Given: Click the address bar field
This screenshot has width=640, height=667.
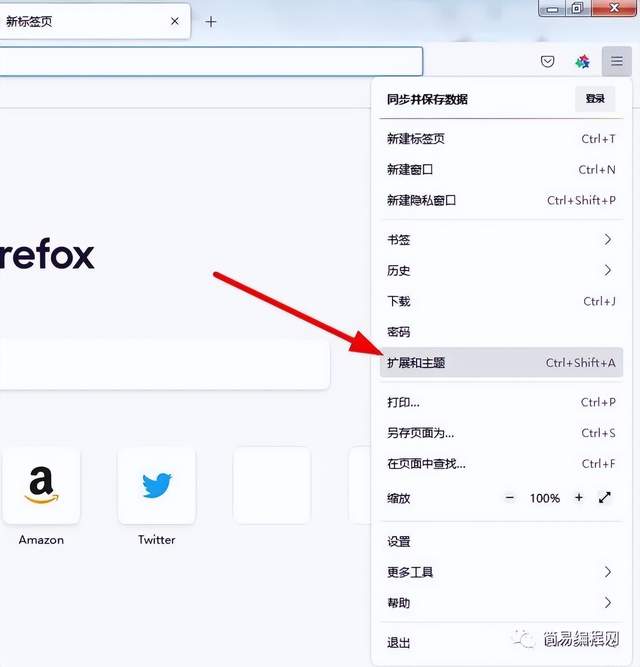Looking at the screenshot, I should (x=211, y=62).
